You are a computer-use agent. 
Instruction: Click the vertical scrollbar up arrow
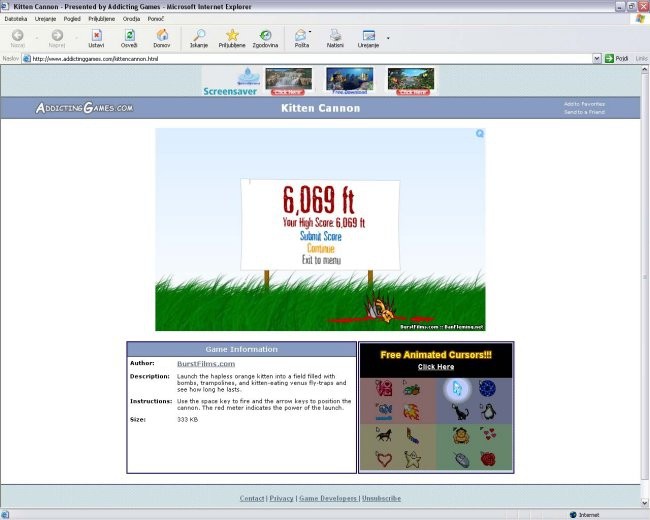pos(645,70)
